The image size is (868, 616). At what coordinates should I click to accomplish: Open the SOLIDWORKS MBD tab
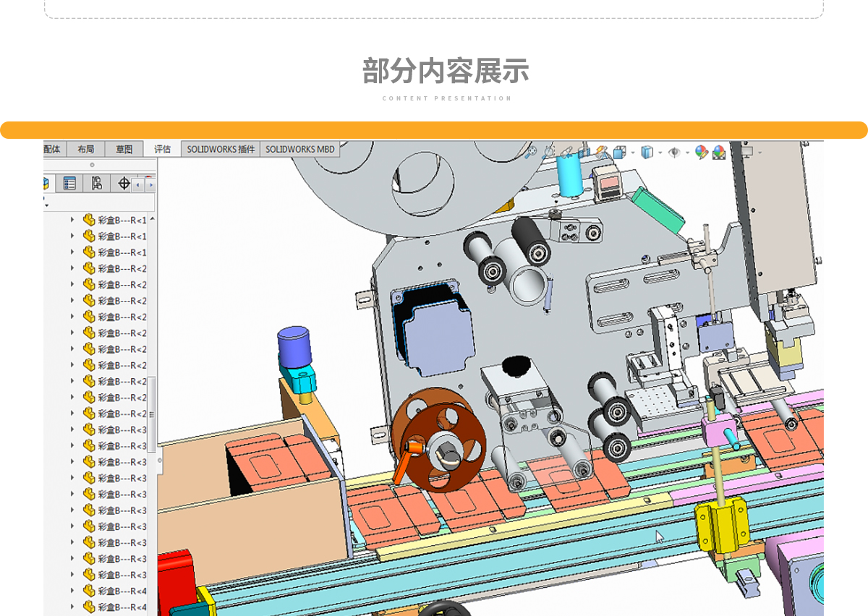[299, 149]
